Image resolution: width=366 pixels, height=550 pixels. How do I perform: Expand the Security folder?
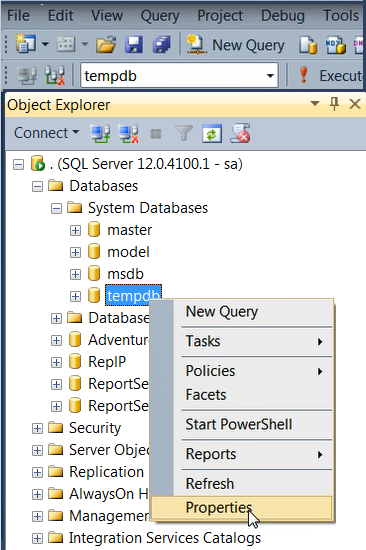point(37,429)
